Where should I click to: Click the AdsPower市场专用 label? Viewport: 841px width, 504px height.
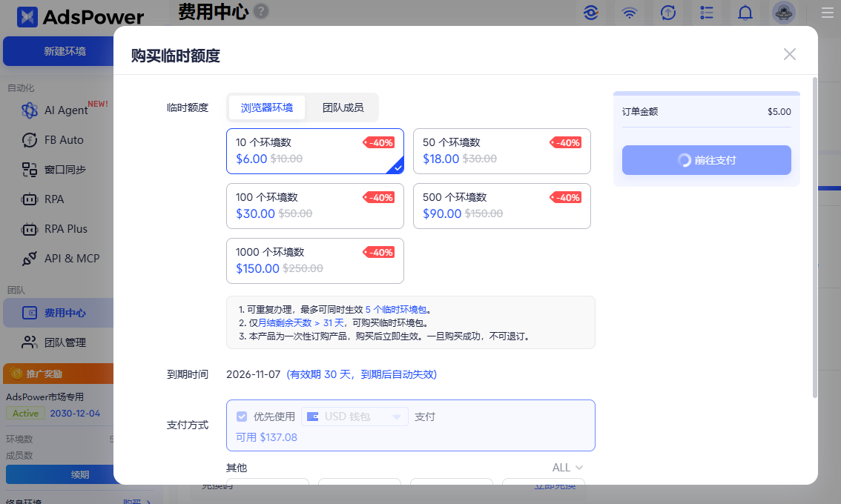pyautogui.click(x=45, y=397)
